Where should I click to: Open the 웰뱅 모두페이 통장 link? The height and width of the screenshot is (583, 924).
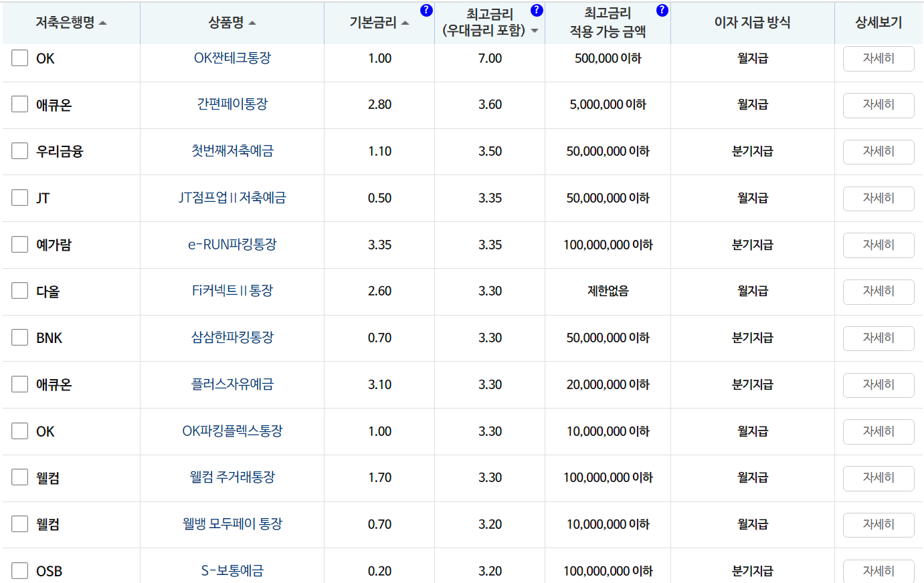232,524
